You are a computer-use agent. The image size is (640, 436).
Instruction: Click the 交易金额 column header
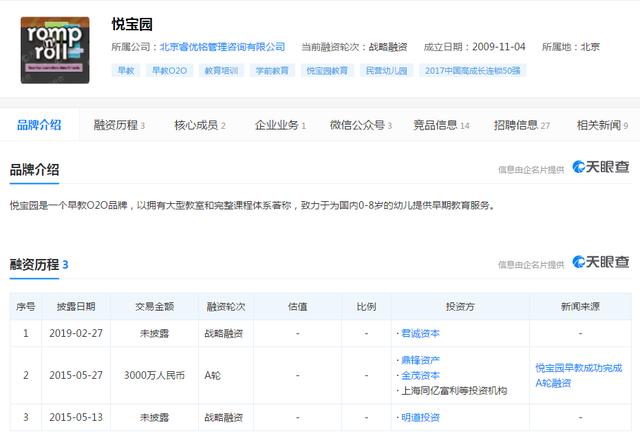tap(154, 307)
